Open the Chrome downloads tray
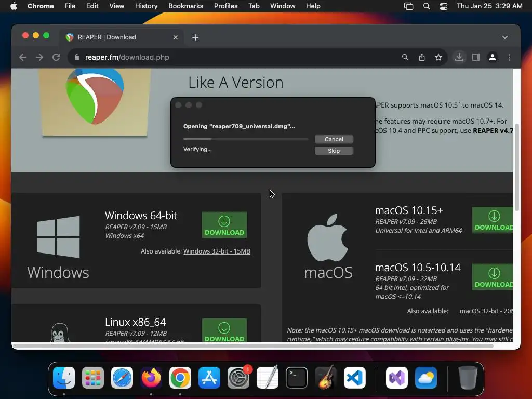This screenshot has width=532, height=399. point(459,57)
